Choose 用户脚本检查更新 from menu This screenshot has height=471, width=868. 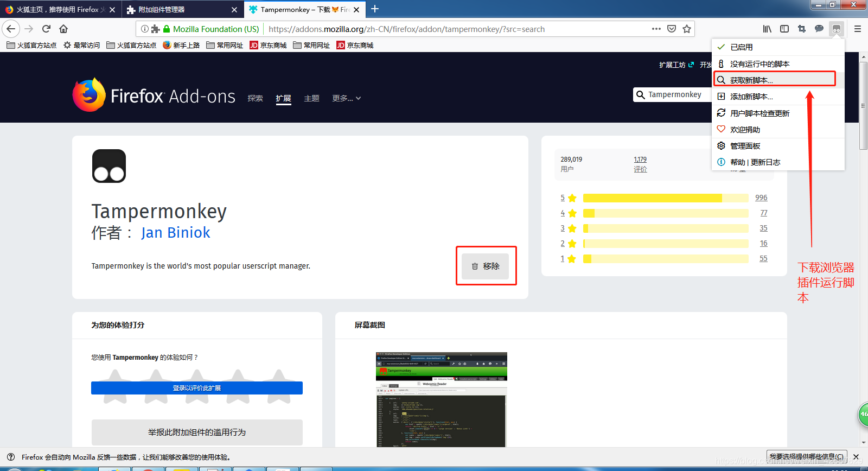coord(778,113)
